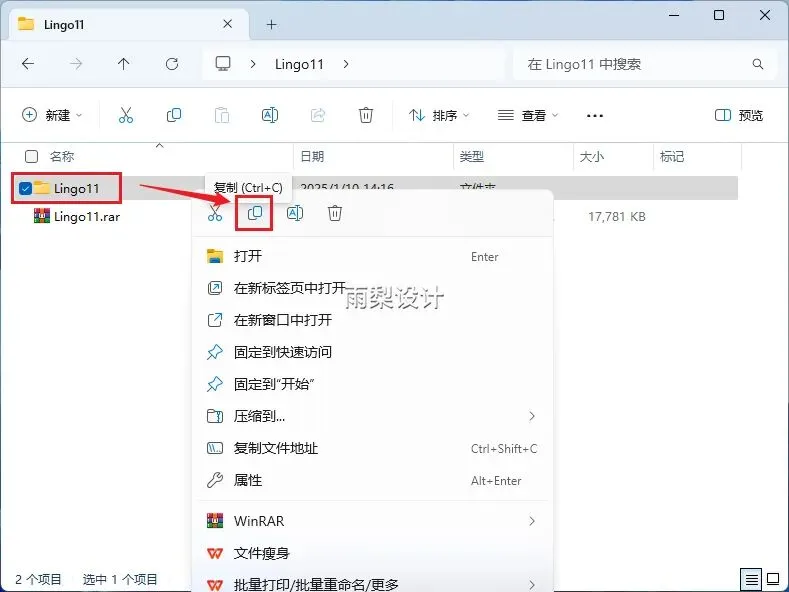Sort by the 标记 column header
Screen dimensions: 789x592
[x=672, y=157]
